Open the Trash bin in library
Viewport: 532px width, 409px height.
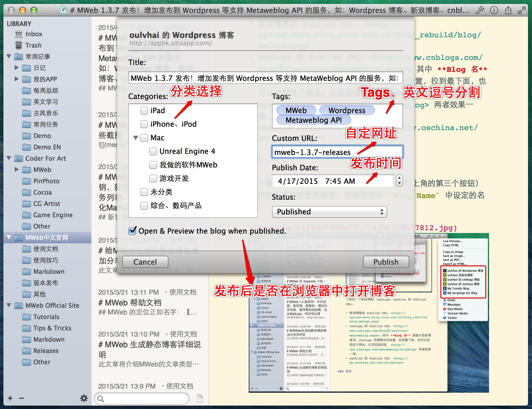[x=19, y=45]
